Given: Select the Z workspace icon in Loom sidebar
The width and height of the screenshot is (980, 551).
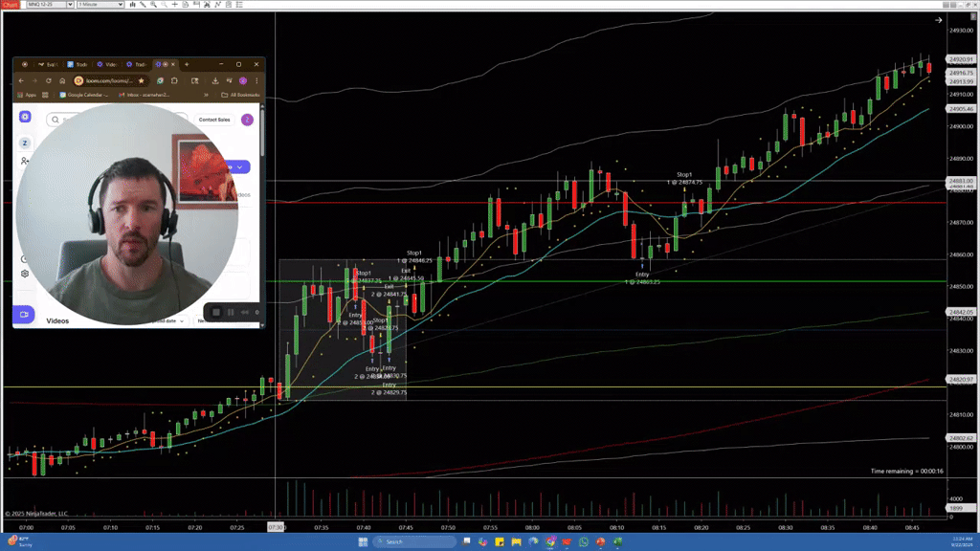Looking at the screenshot, I should [25, 143].
